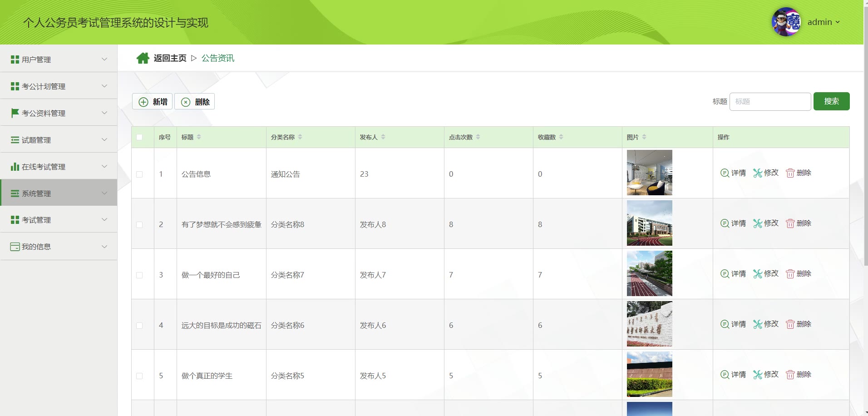
Task: Click the 标题 search input field
Action: [770, 102]
